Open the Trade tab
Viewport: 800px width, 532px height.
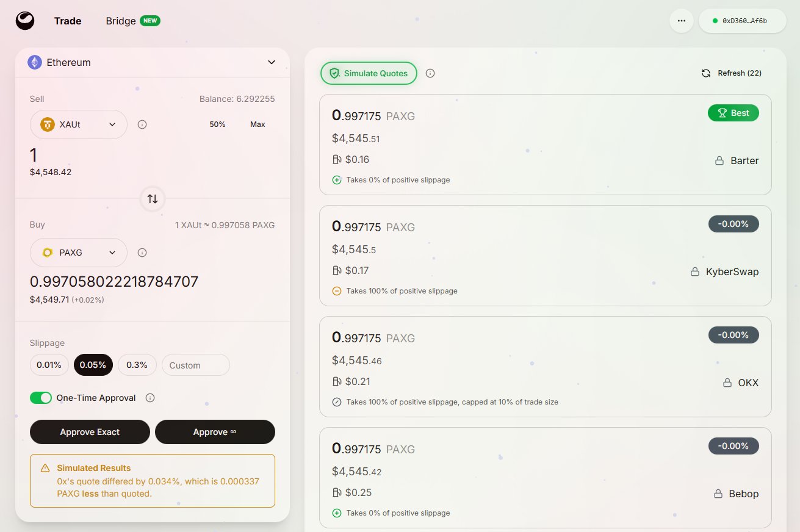(68, 21)
